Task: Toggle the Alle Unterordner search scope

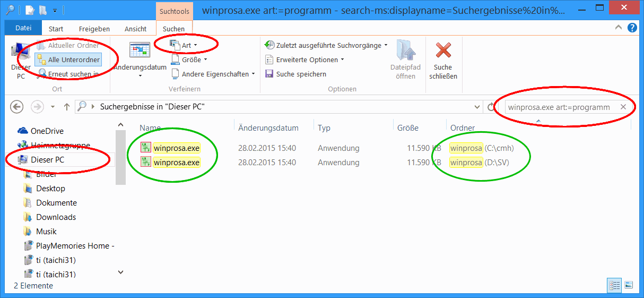Action: (x=68, y=60)
